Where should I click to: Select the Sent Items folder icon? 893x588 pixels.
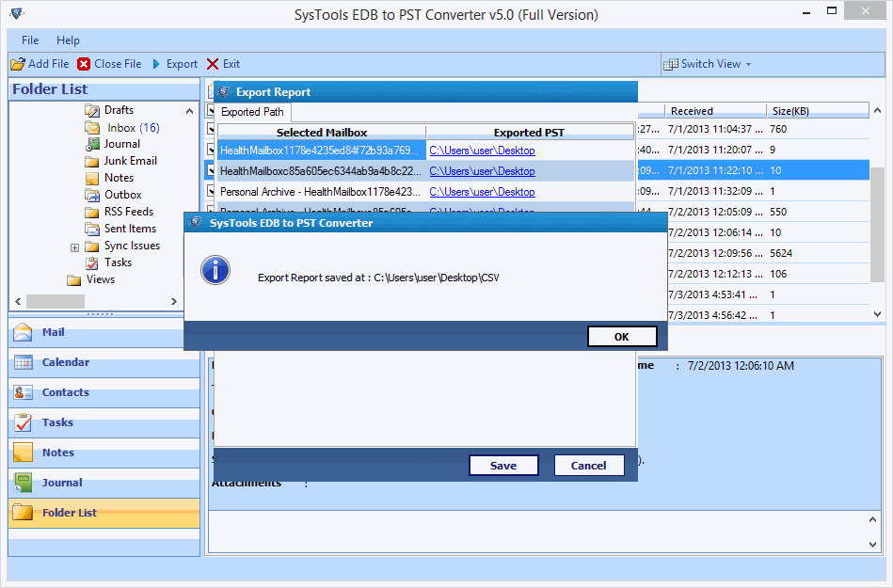coord(91,229)
